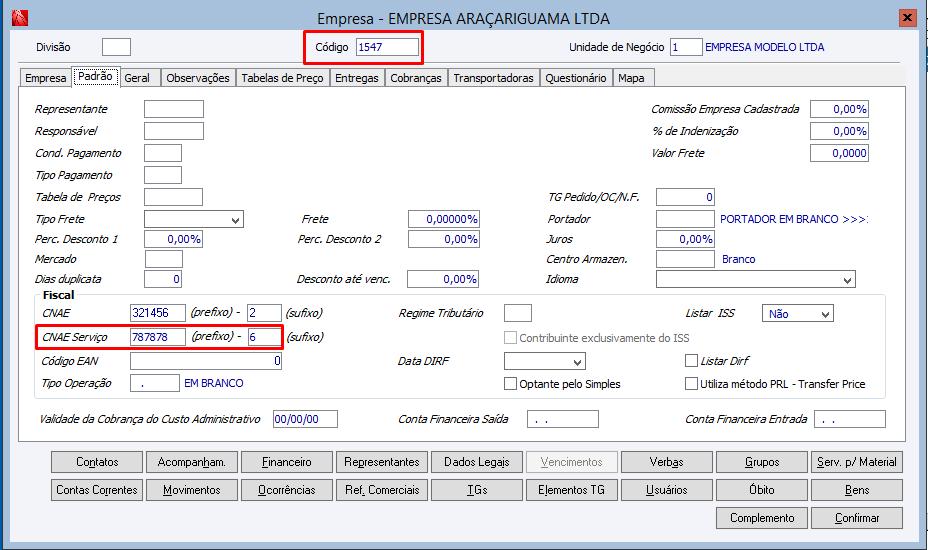928x550 pixels.
Task: Expand the Data DIRF dropdown
Action: (544, 361)
